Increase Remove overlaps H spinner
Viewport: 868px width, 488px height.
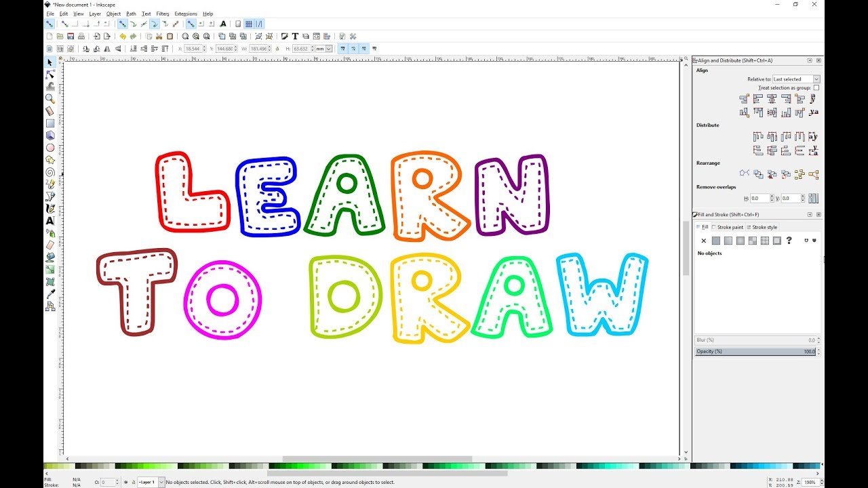772,197
